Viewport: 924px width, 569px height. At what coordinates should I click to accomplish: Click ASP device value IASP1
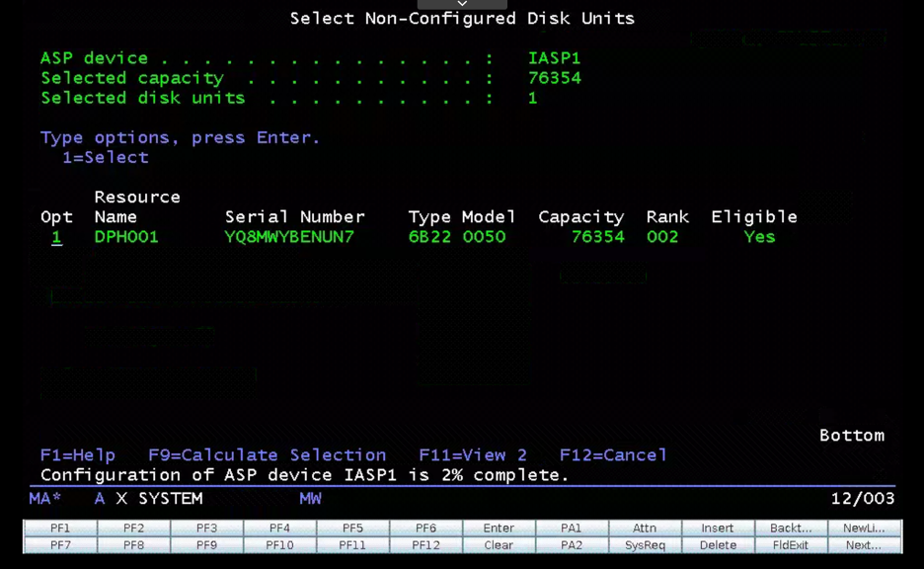555,58
